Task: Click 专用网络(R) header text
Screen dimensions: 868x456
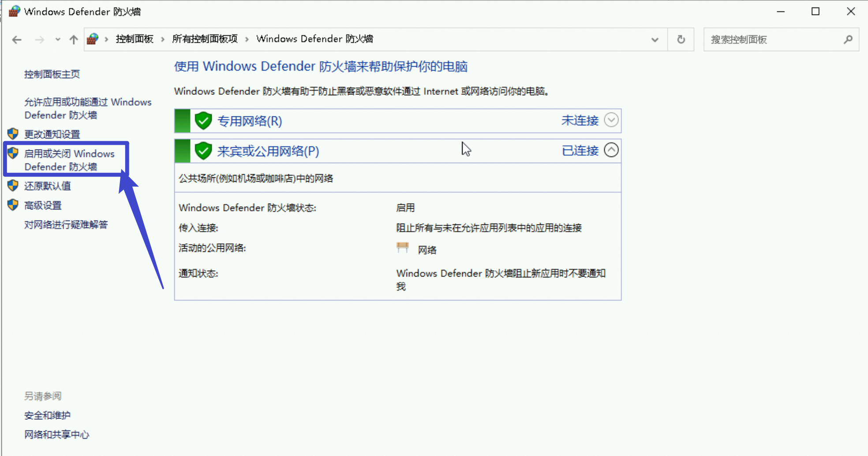Action: pos(250,121)
